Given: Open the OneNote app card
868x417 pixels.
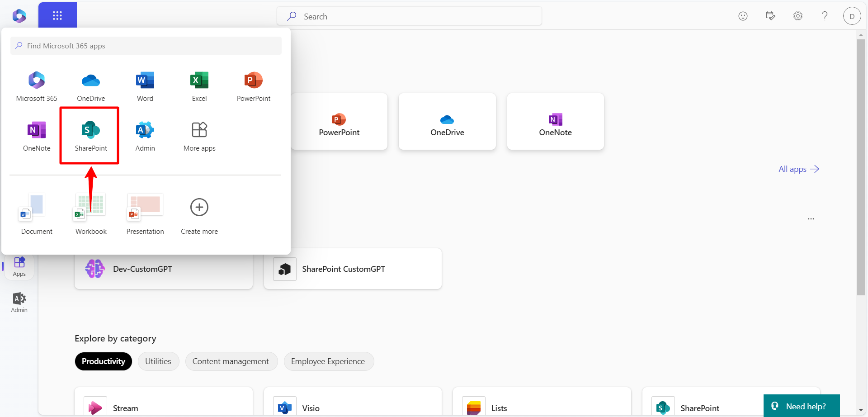Looking at the screenshot, I should (x=555, y=121).
